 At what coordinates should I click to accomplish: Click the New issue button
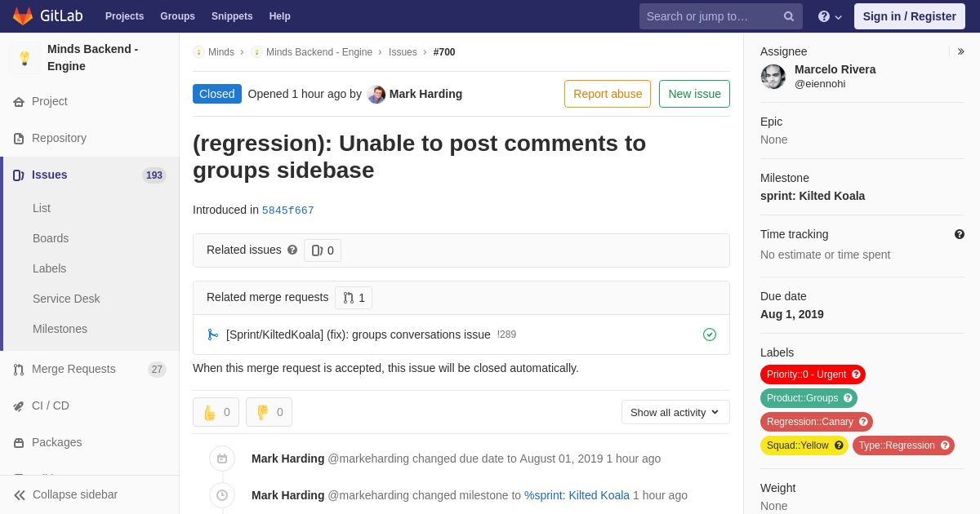[x=694, y=94]
